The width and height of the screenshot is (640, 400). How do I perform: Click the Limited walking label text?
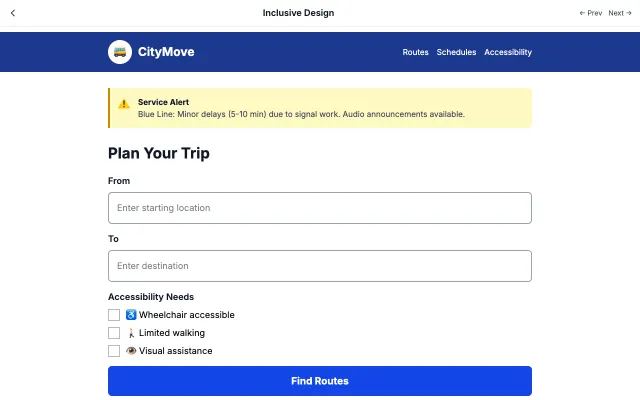click(172, 333)
